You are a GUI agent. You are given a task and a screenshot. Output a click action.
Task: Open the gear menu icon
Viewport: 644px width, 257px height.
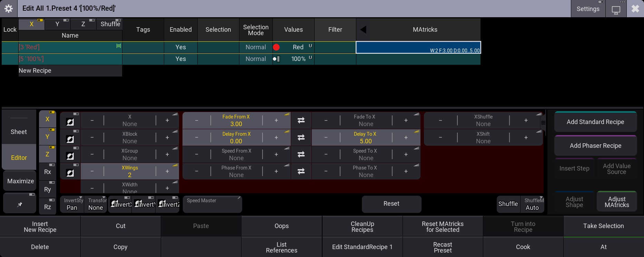(x=9, y=9)
